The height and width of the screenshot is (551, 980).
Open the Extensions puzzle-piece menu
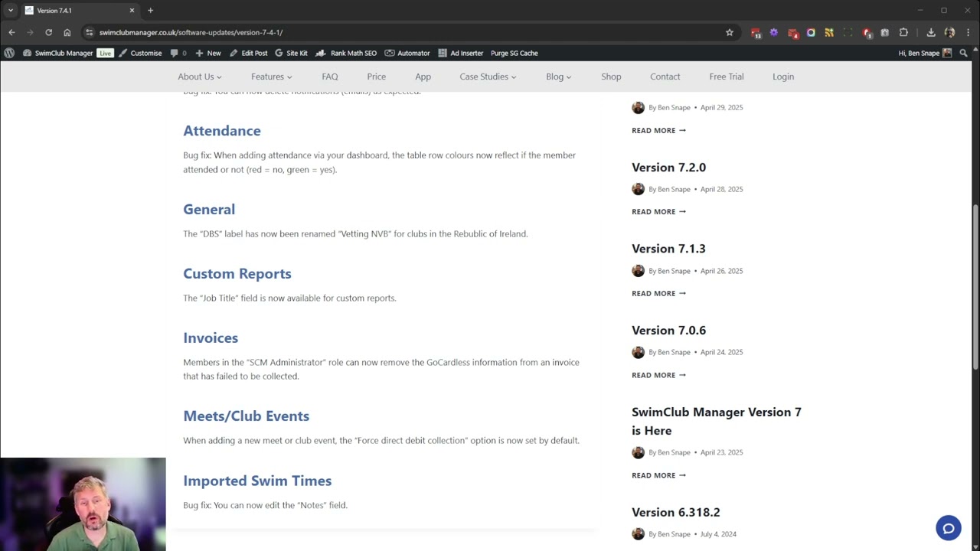tap(903, 32)
